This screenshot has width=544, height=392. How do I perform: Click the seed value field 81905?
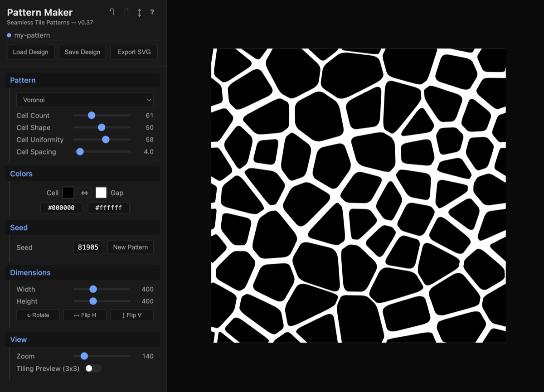[x=88, y=247]
